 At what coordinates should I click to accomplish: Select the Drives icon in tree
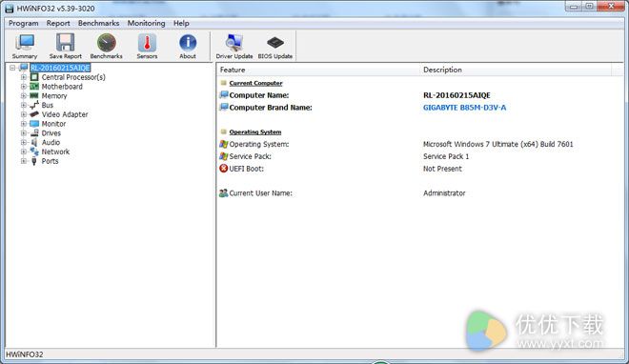point(34,132)
